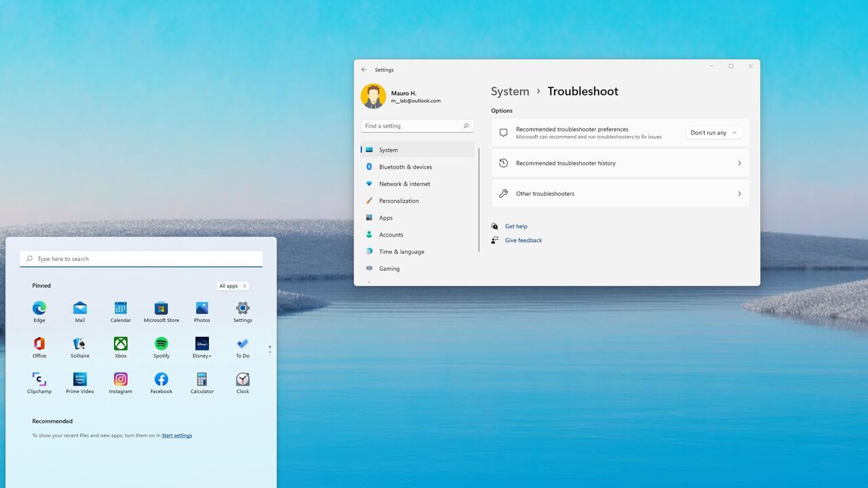The image size is (868, 488).
Task: Click the Get help link
Action: click(516, 226)
